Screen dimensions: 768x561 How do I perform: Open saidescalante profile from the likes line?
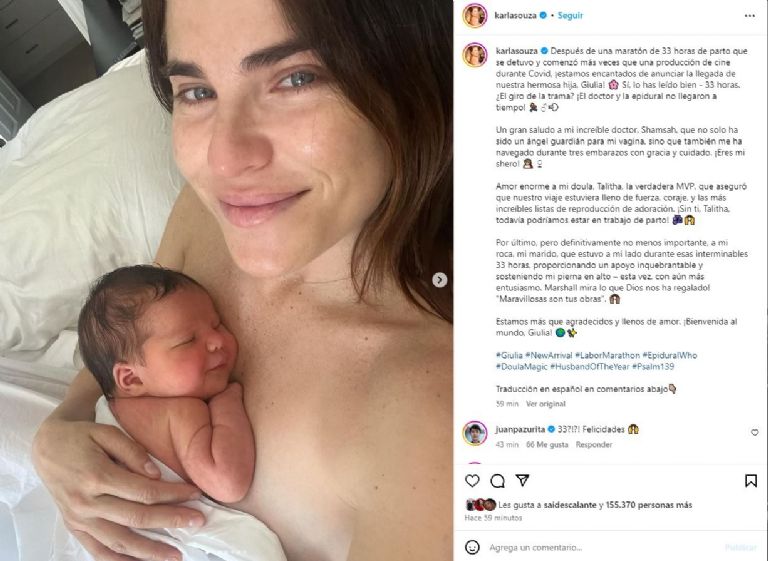pyautogui.click(x=570, y=505)
